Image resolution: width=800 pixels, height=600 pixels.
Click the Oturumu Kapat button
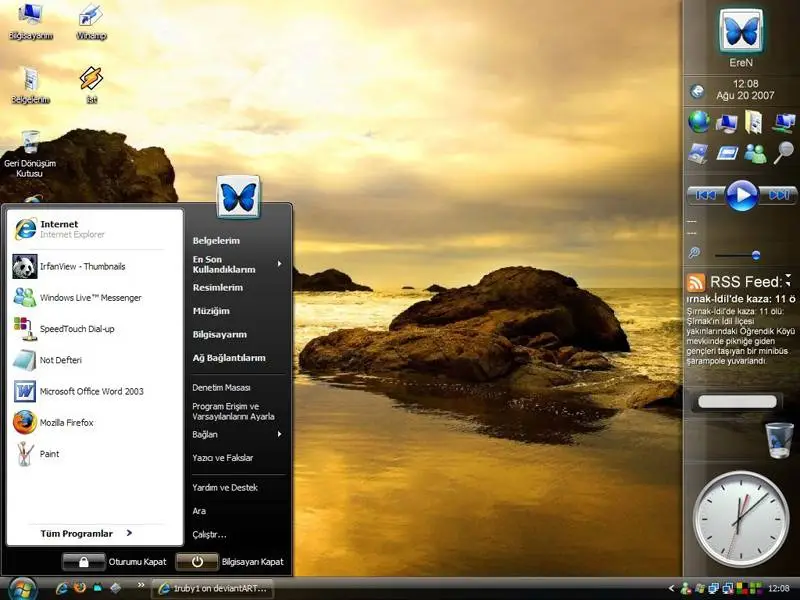84,562
